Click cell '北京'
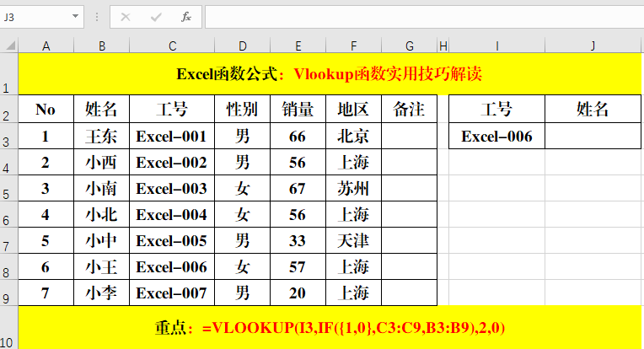The image size is (644, 349). [x=354, y=136]
